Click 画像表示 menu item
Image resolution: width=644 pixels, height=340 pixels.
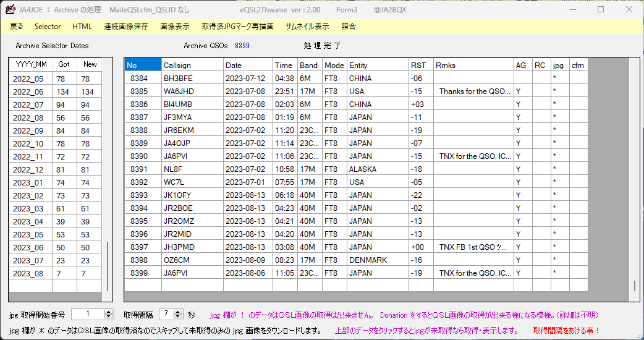[x=175, y=27]
